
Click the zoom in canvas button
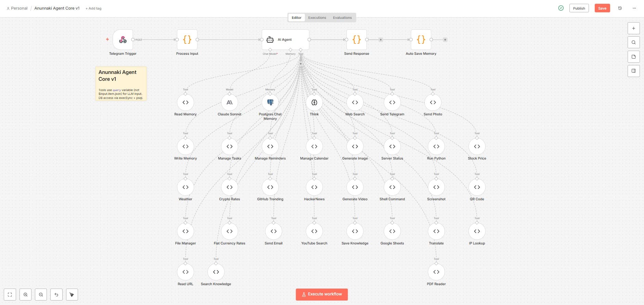[26, 295]
